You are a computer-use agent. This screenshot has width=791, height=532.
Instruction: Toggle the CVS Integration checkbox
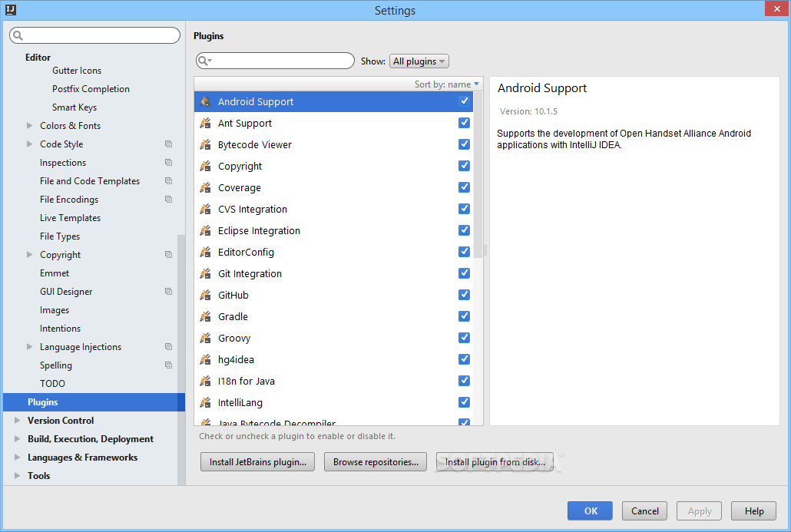(464, 209)
